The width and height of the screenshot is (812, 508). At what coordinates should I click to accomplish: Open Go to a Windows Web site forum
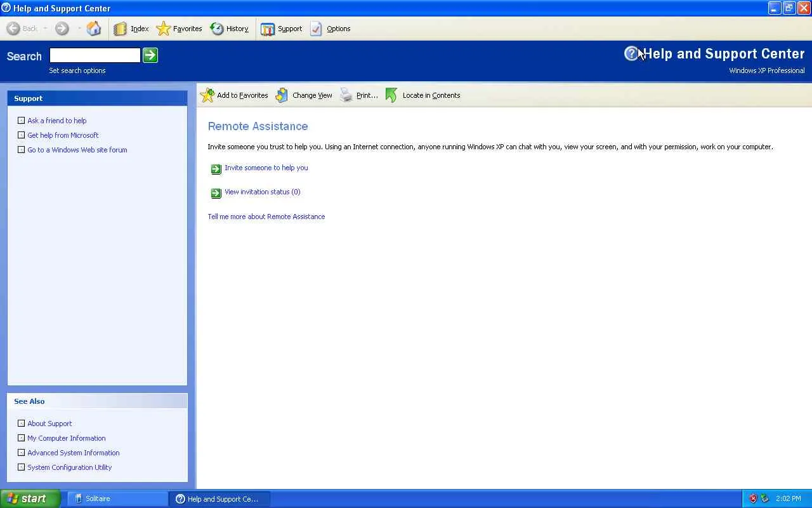pyautogui.click(x=77, y=150)
